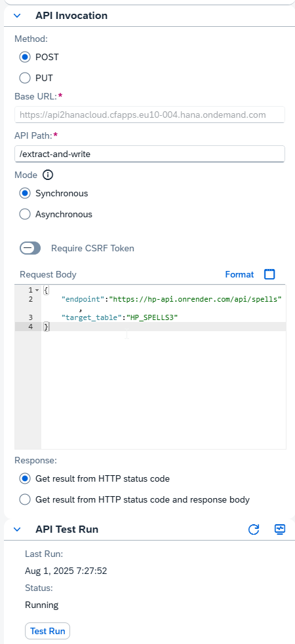This screenshot has width=295, height=644.
Task: Click the Aug 1, 2025 7:27:52 timestamp
Action: click(66, 571)
